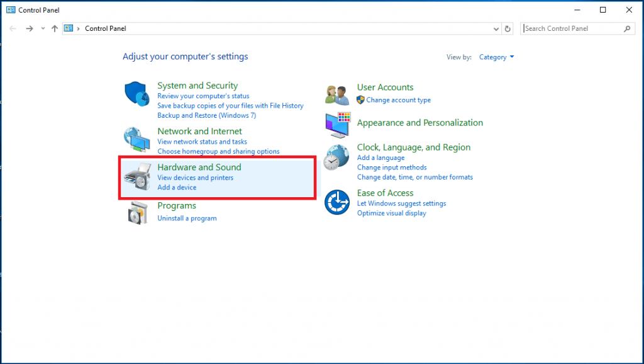The image size is (644, 364).
Task: Select View devices and printers
Action: [x=196, y=178]
